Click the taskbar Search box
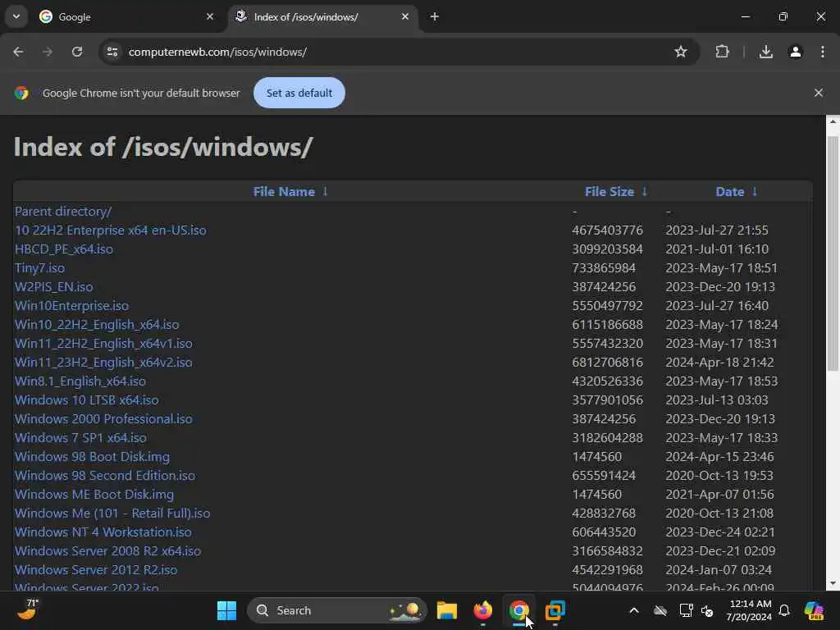840x630 pixels. (337, 610)
